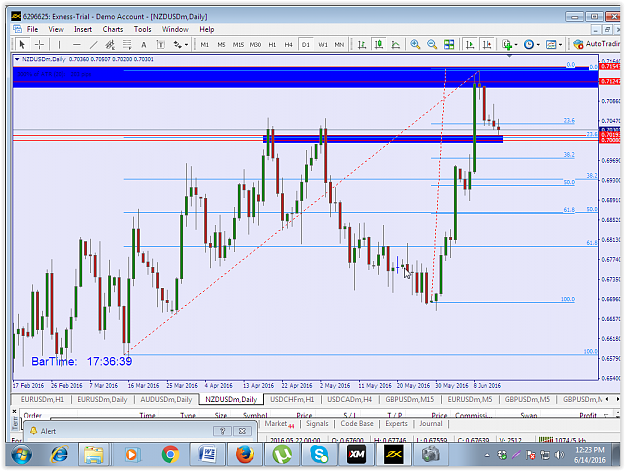
Task: Switch to H1 timeframe
Action: click(x=272, y=45)
